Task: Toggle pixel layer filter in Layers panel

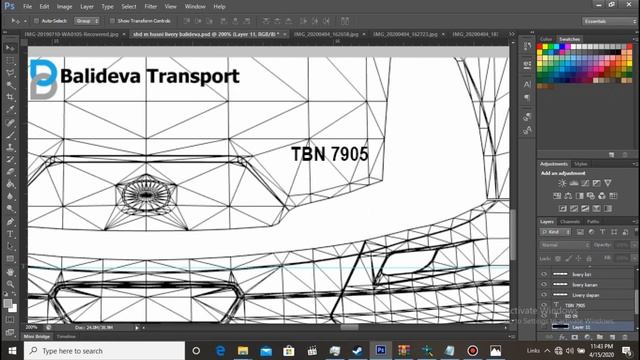Action: point(580,232)
